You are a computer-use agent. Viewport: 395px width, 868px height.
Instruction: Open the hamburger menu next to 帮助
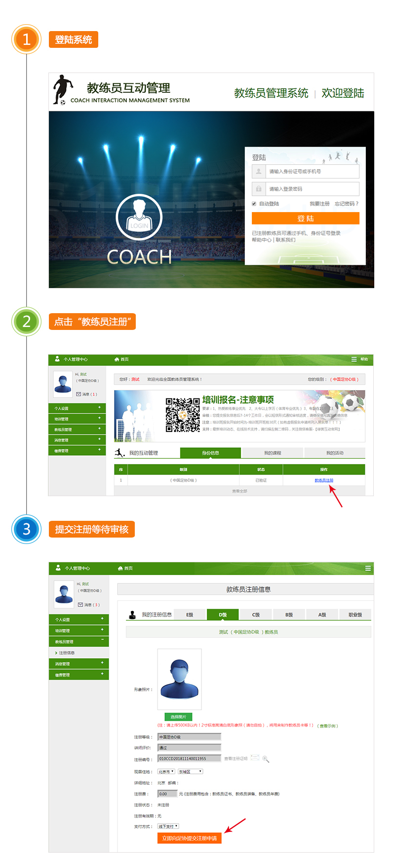(354, 360)
